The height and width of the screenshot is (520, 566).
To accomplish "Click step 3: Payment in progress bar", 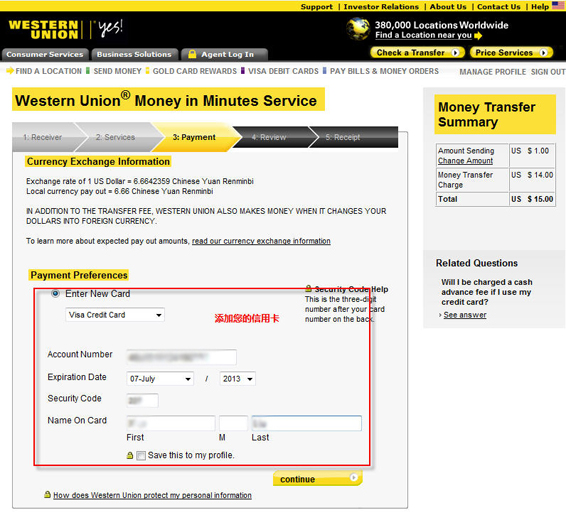I will coord(194,137).
